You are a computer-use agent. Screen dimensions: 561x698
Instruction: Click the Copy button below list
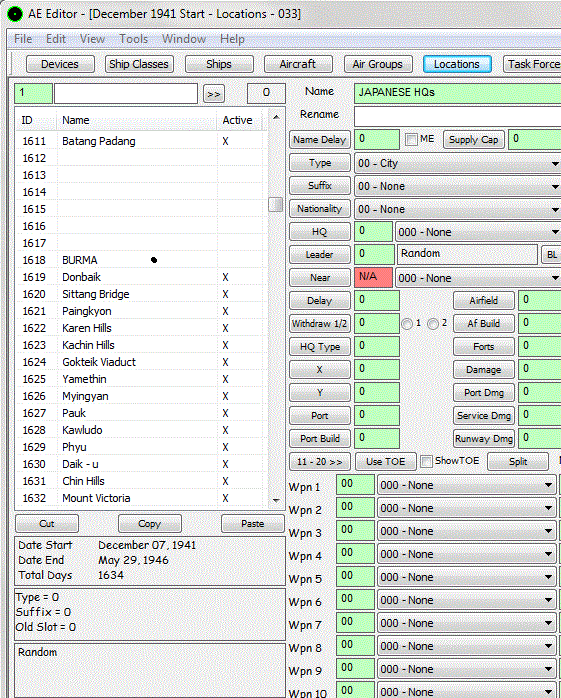click(x=150, y=524)
